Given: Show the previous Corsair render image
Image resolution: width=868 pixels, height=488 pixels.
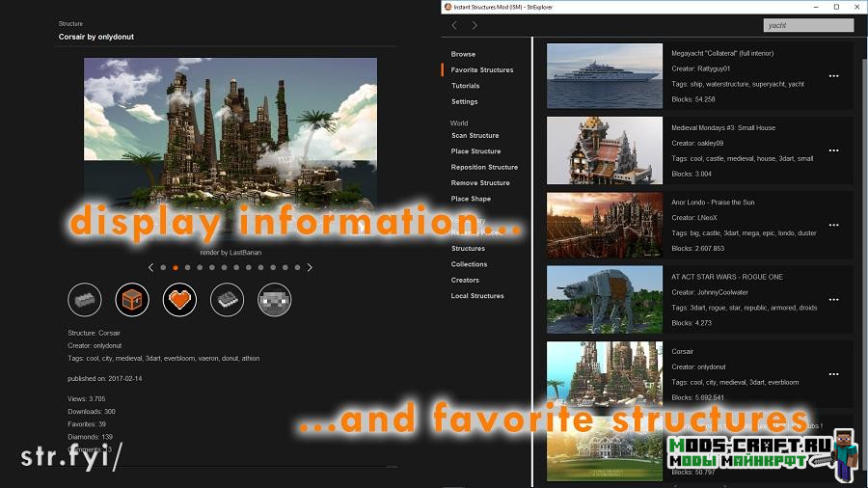Looking at the screenshot, I should [x=150, y=267].
